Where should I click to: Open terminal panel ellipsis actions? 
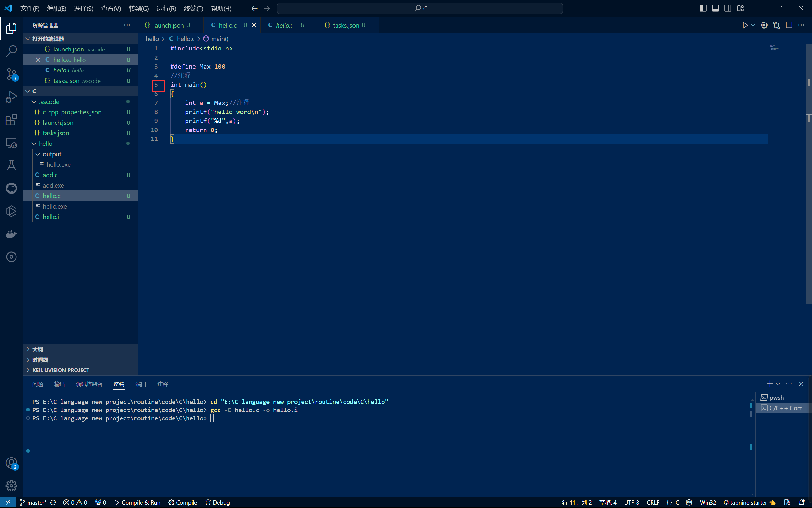click(x=789, y=384)
